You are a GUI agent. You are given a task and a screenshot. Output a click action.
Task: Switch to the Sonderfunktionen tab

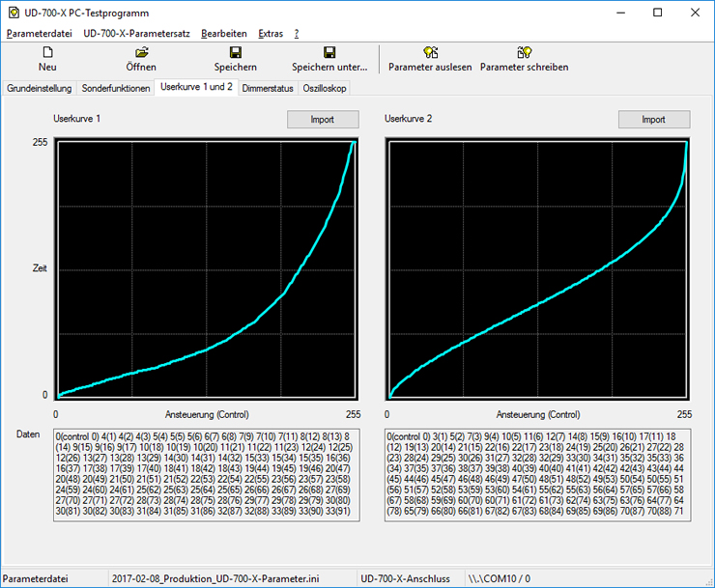(x=116, y=88)
